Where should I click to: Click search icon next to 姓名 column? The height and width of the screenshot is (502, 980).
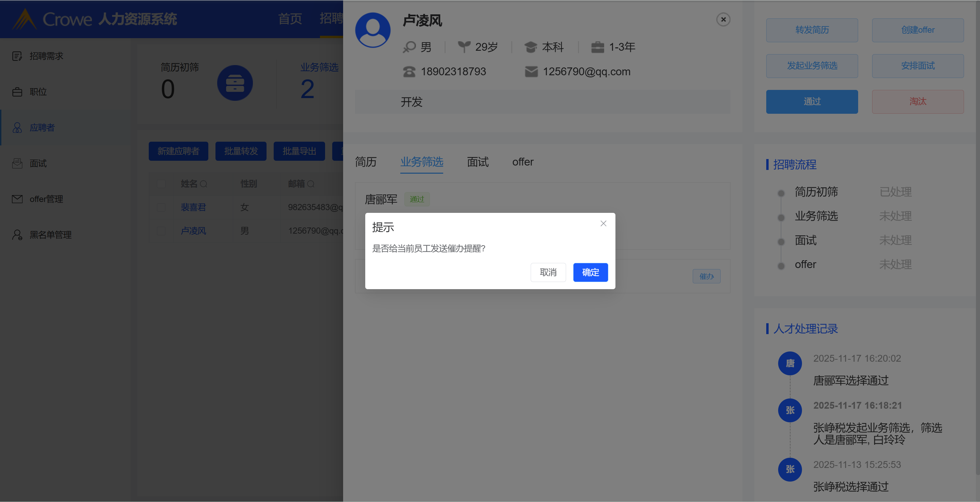click(x=204, y=184)
